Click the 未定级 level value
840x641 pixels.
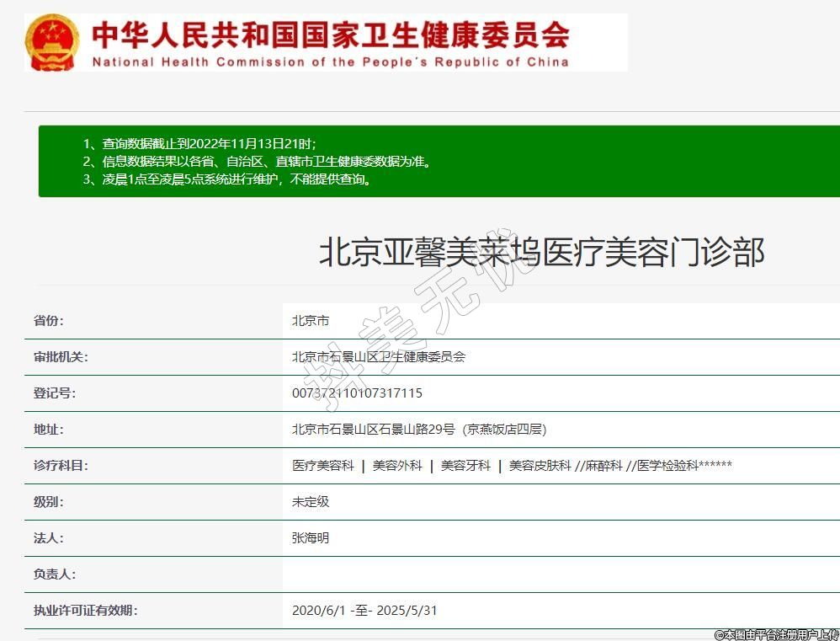click(310, 502)
